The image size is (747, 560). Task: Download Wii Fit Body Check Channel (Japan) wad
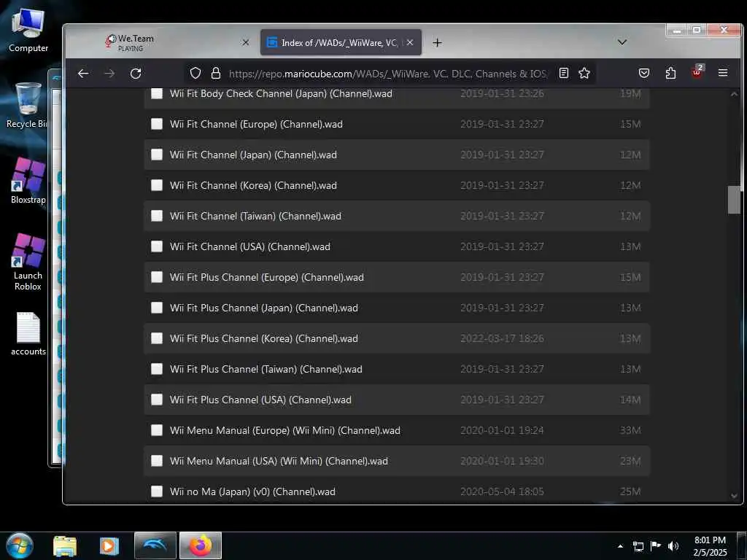pos(281,94)
